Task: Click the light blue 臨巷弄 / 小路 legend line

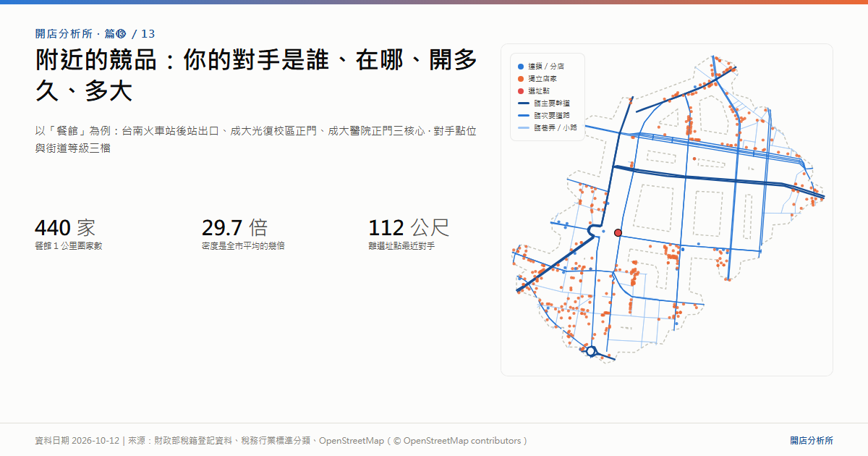Action: click(x=524, y=127)
